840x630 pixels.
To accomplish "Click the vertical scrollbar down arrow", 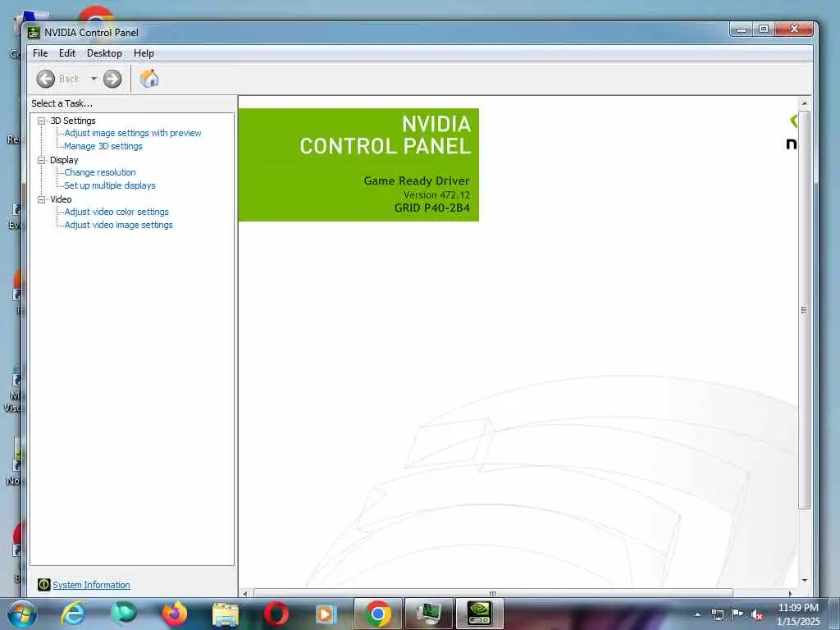I will (x=804, y=580).
